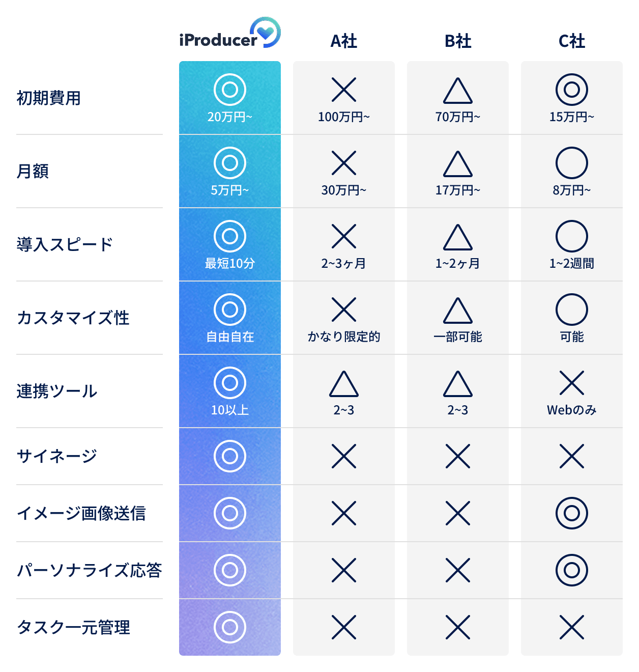Click A社's triangle for 連携ツール
Image resolution: width=639 pixels, height=672 pixels.
tap(344, 384)
